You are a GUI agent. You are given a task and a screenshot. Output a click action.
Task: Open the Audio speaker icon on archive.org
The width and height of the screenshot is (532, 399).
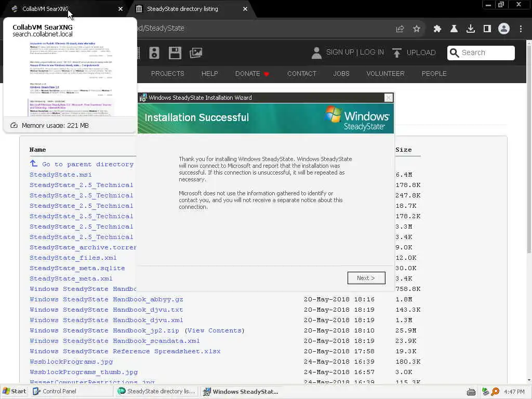pos(154,53)
